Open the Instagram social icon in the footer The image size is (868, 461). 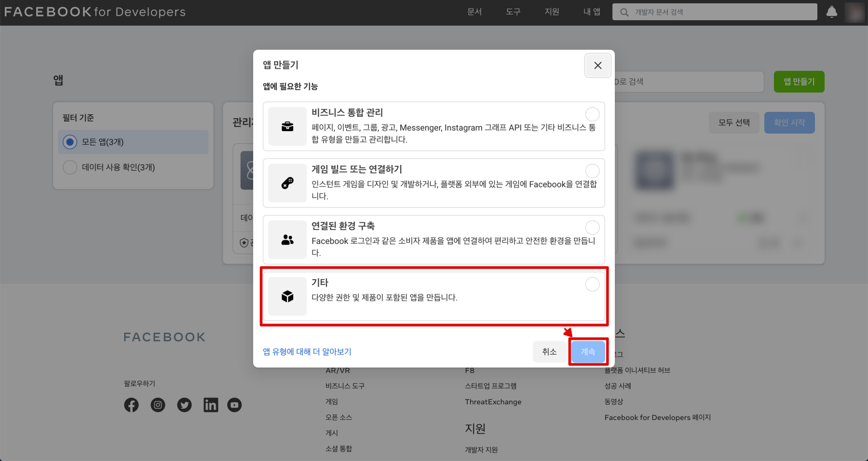(x=158, y=405)
